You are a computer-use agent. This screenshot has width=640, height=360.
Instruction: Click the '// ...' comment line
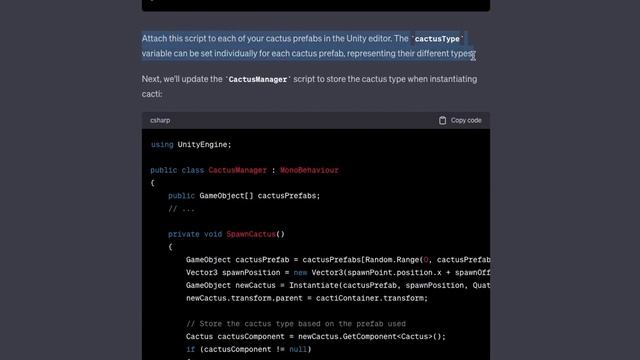click(182, 209)
